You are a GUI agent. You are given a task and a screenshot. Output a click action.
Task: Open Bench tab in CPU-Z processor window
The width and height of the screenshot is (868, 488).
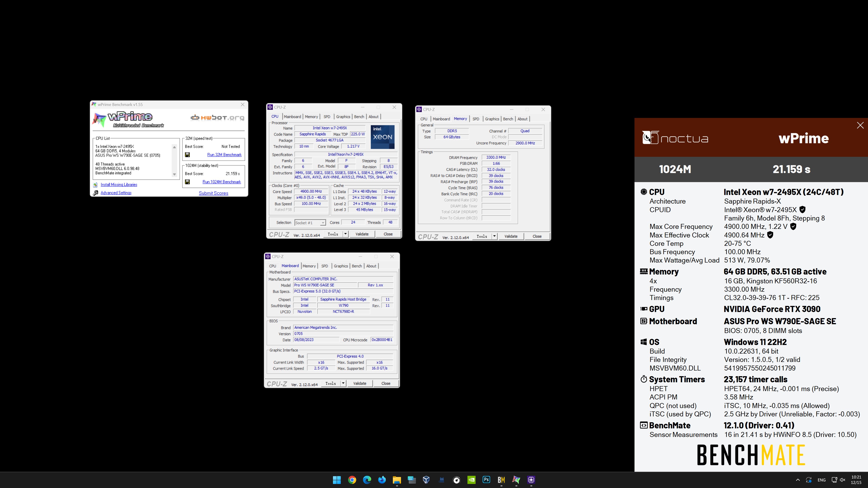pos(359,117)
